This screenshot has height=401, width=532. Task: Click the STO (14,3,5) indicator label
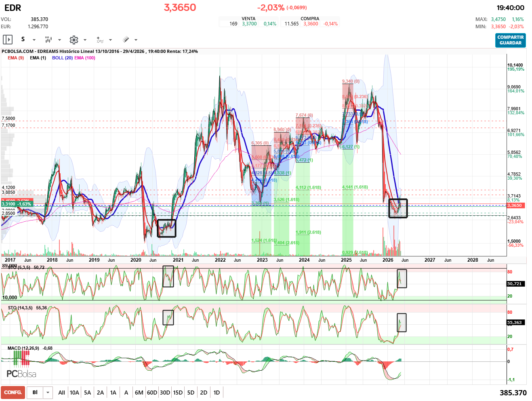tap(20, 308)
